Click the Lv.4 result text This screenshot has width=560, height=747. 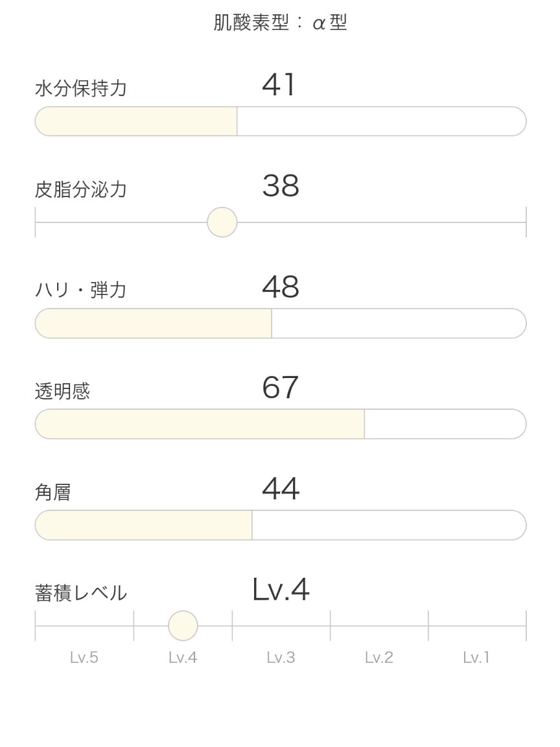(x=280, y=589)
